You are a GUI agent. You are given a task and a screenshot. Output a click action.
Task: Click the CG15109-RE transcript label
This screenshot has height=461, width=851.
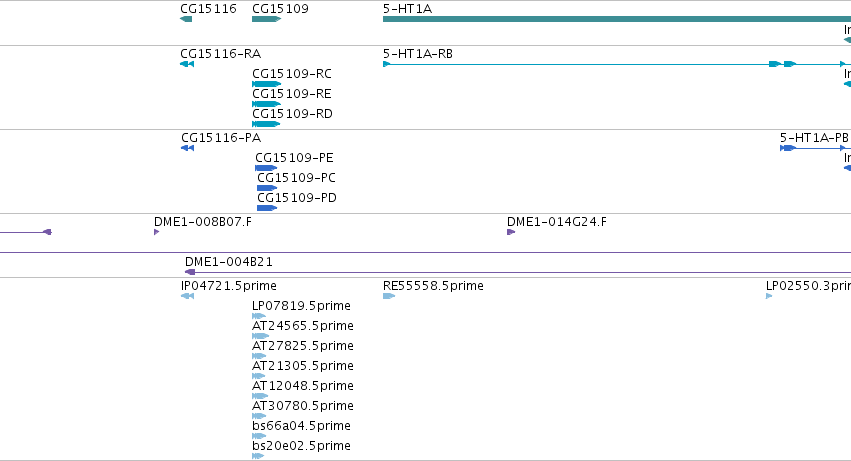[x=291, y=94]
